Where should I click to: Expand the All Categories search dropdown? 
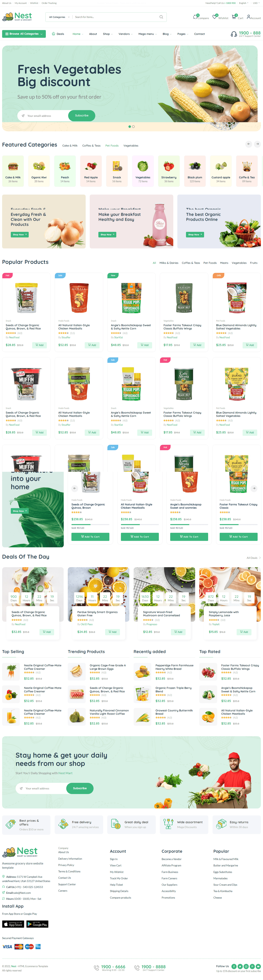click(59, 17)
